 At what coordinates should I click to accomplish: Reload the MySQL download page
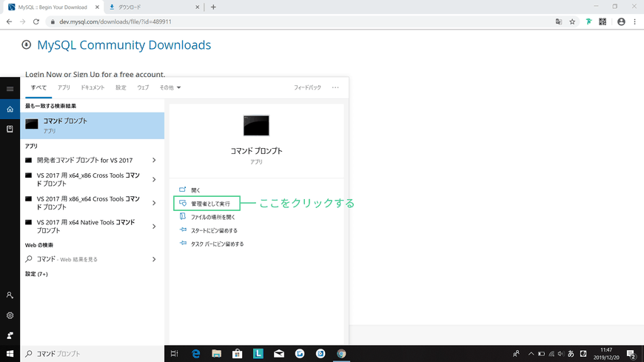point(36,21)
